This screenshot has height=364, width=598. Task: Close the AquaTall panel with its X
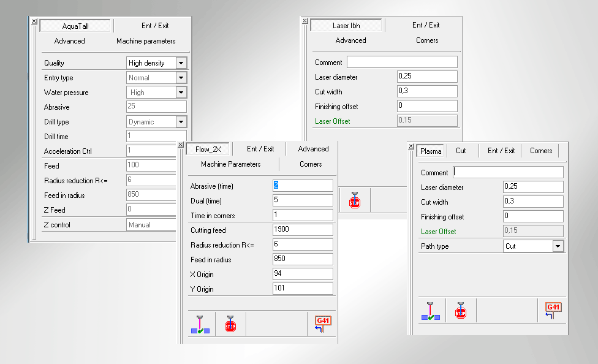coord(34,21)
